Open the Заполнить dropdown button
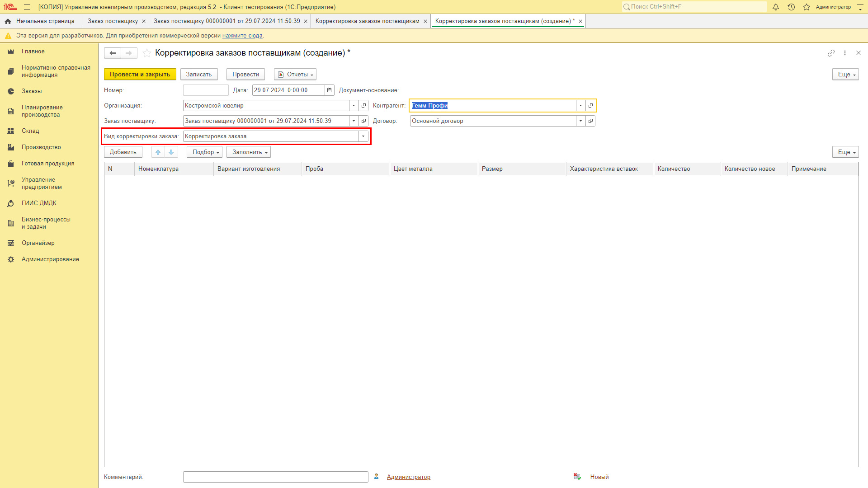Screen dimensions: 868x488 (249, 152)
